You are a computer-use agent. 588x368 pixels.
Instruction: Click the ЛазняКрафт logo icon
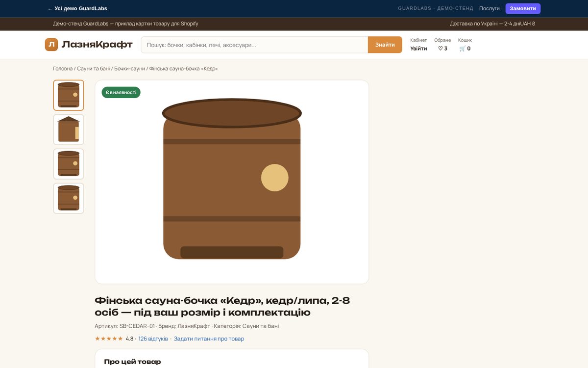tap(51, 45)
